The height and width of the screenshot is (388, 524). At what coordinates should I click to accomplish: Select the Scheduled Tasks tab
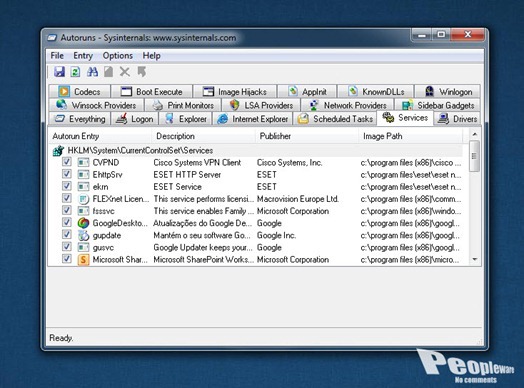tap(335, 119)
